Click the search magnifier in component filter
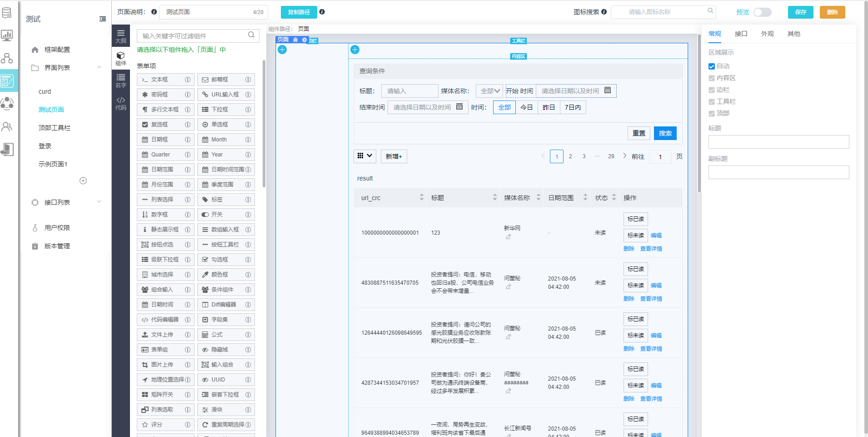 click(x=251, y=35)
